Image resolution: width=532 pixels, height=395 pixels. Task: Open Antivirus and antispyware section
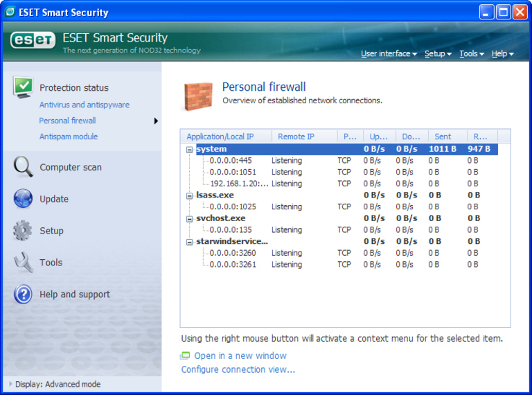[x=84, y=105]
